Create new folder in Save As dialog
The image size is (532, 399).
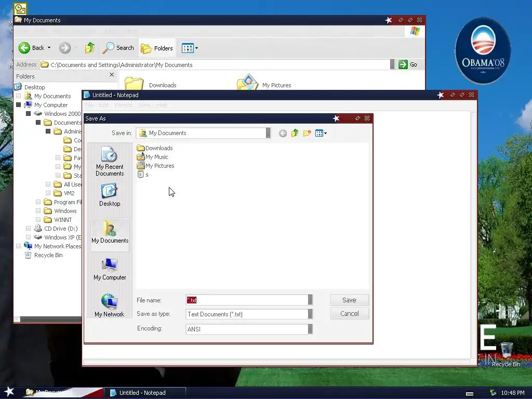[x=307, y=133]
